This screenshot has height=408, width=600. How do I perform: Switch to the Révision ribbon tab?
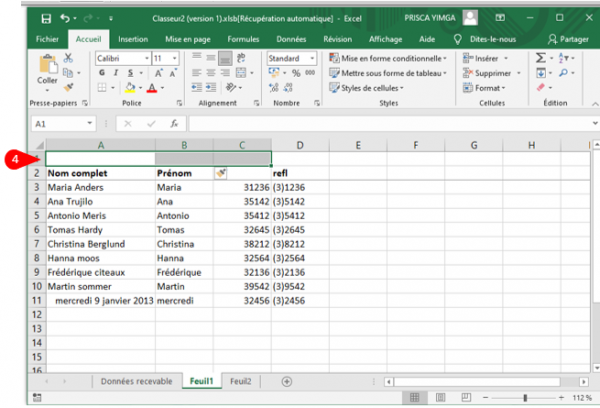click(338, 39)
